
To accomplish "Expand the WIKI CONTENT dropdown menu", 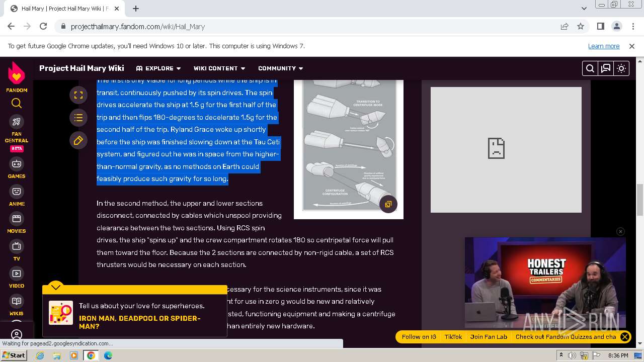I will [219, 68].
